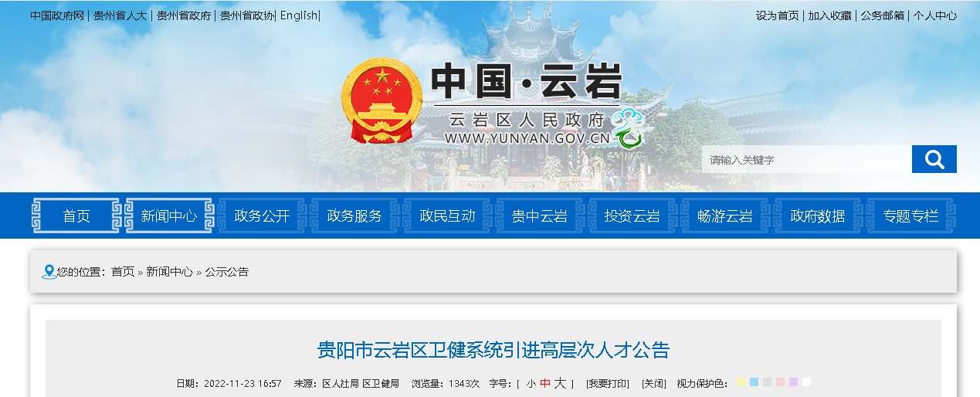Open the 专题专栏 navigation item
Image resolution: width=980 pixels, height=397 pixels.
tap(911, 216)
